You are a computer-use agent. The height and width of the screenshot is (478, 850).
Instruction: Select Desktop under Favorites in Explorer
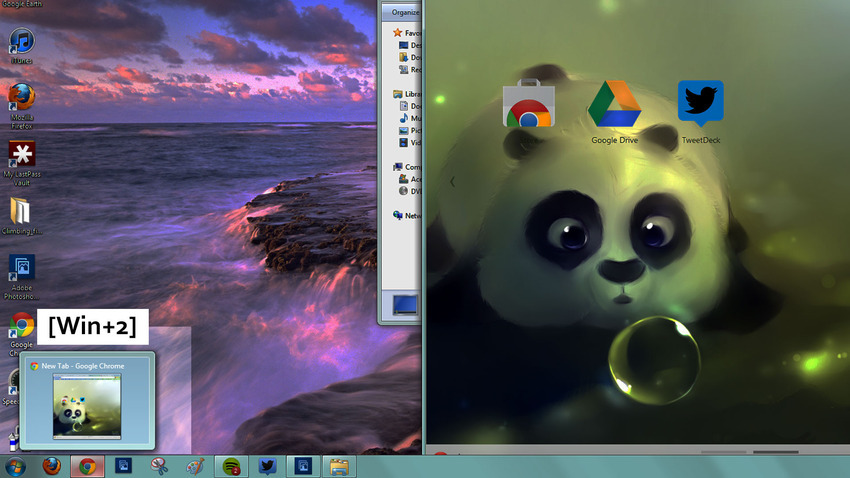click(x=410, y=45)
